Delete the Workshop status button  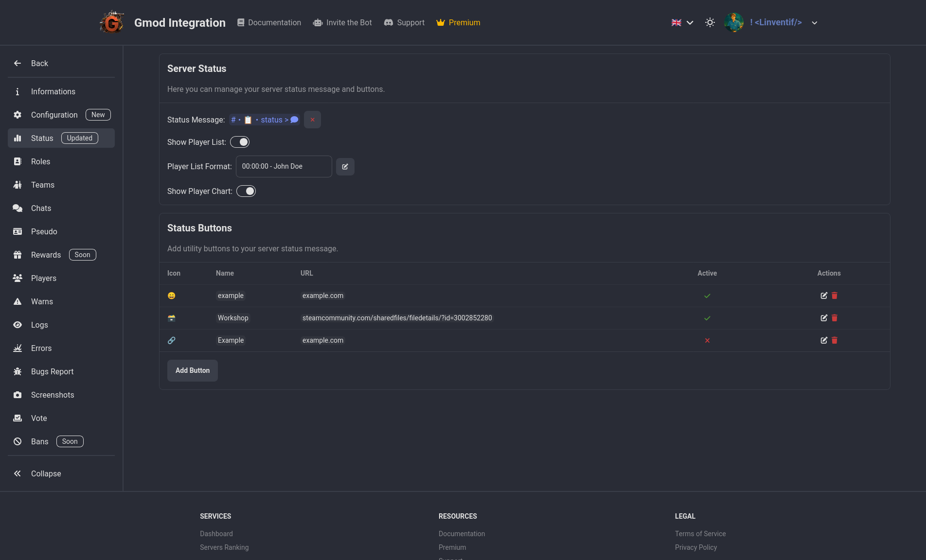(835, 318)
